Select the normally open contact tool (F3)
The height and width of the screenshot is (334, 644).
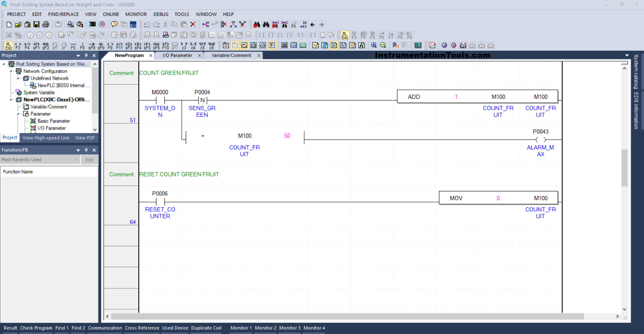pos(18,46)
